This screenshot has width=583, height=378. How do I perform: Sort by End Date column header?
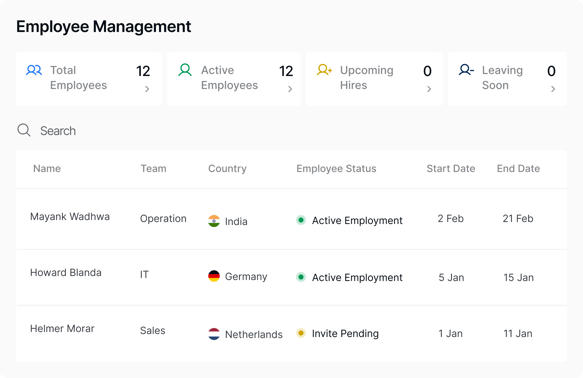(518, 168)
